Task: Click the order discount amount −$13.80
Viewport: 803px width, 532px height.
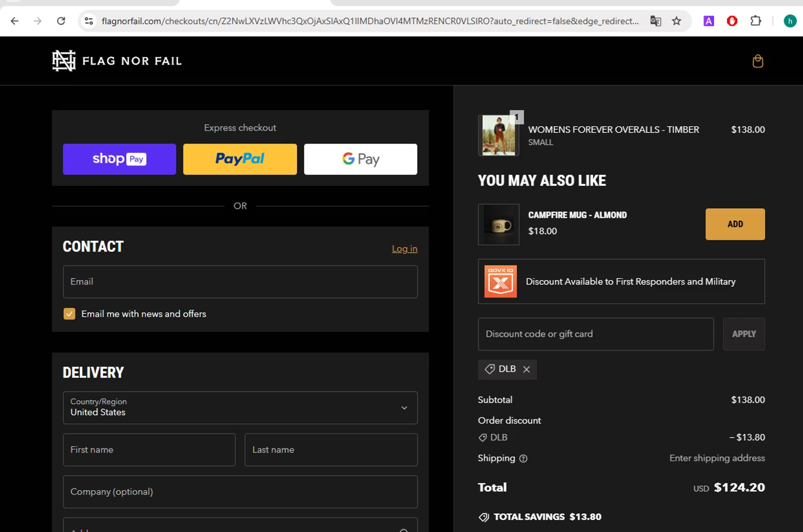Action: [x=747, y=437]
